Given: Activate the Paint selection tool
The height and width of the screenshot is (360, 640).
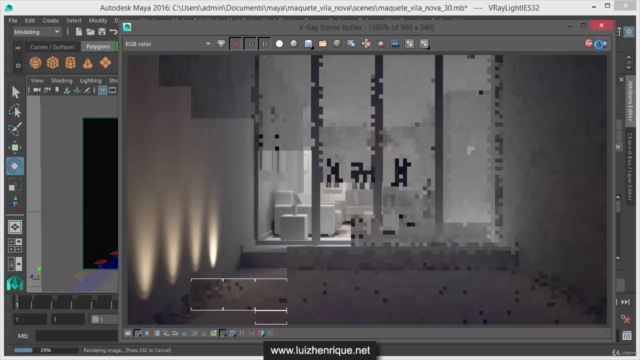Looking at the screenshot, I should coord(15,129).
